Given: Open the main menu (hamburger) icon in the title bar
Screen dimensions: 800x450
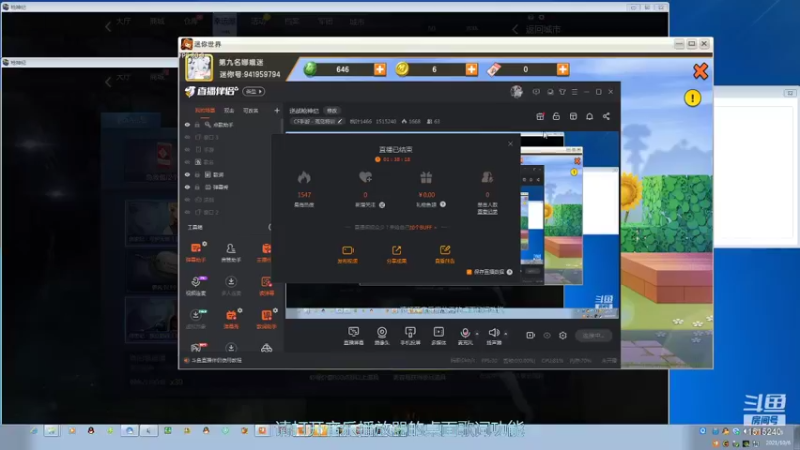Looking at the screenshot, I should 575,92.
